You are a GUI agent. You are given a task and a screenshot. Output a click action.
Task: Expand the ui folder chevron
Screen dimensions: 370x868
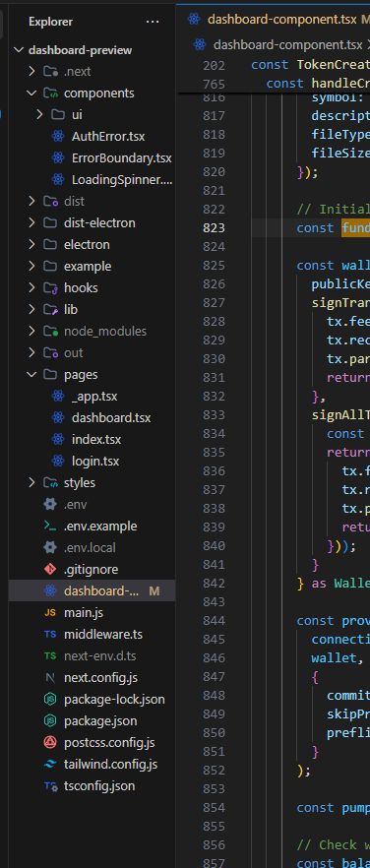pyautogui.click(x=39, y=114)
